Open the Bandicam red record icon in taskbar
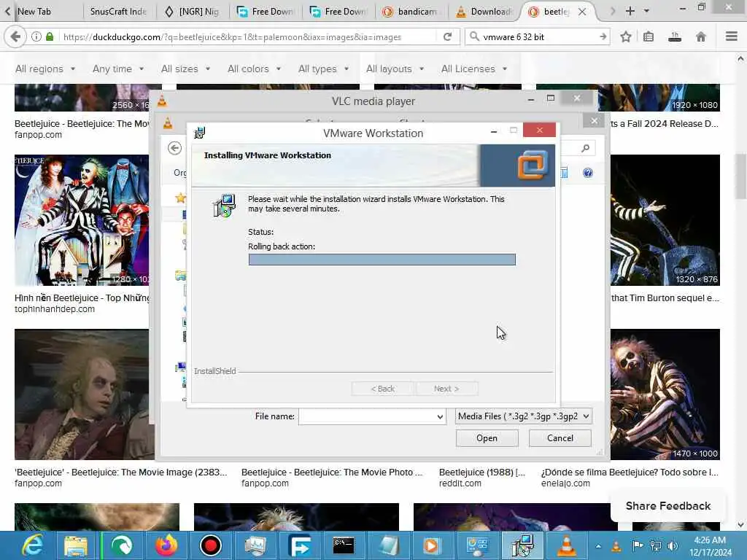Screen dimensions: 747x560 (210, 545)
